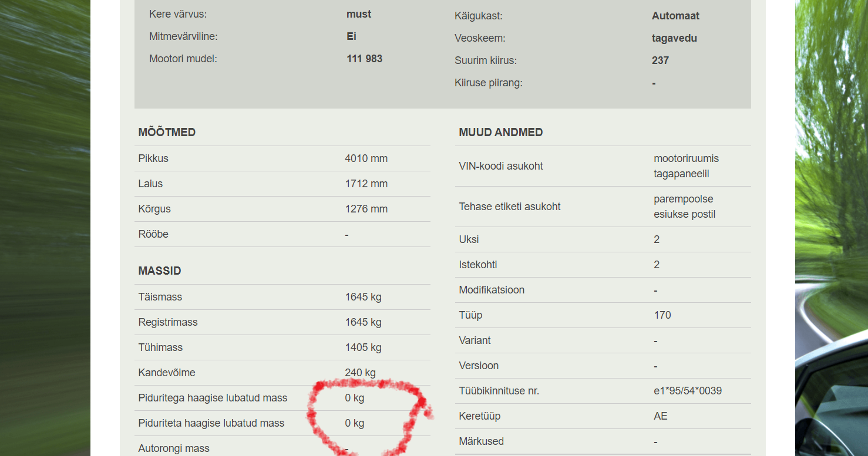Viewport: 868px width, 456px height.
Task: Click the Pidurita haagise lubatud mass row
Action: 282,423
